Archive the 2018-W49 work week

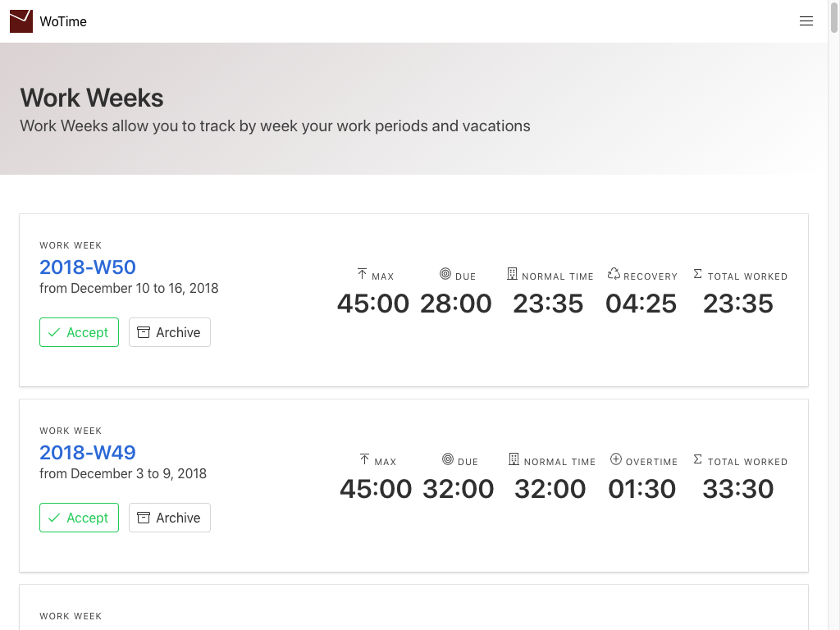pos(170,518)
